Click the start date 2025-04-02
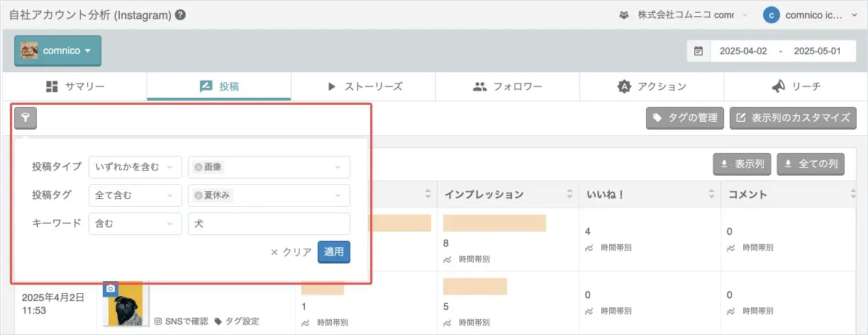The image size is (868, 335). [x=743, y=51]
